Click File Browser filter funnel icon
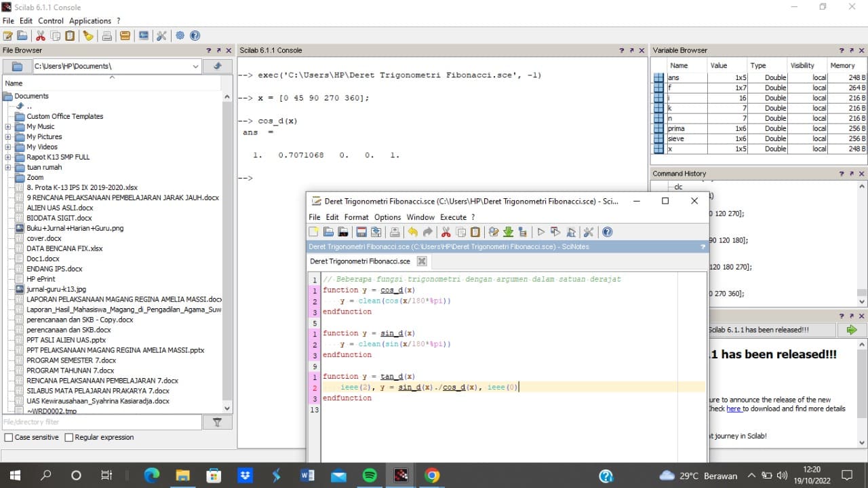 (217, 422)
